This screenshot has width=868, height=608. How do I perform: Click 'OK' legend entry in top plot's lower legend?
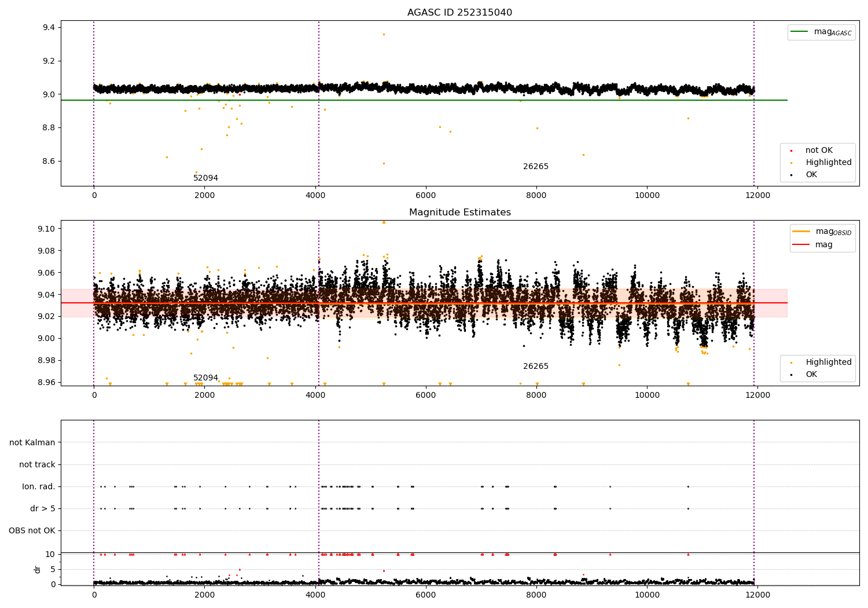(x=811, y=175)
